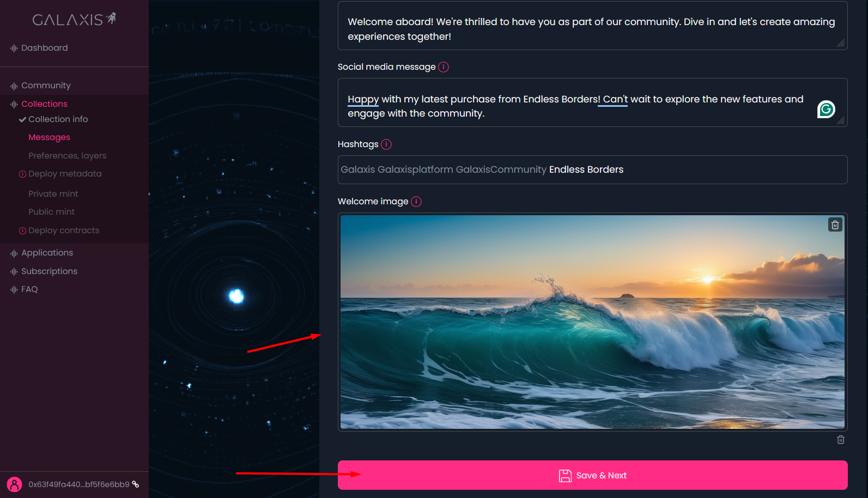Click the trash icon below the welcome image
The width and height of the screenshot is (868, 498).
click(x=841, y=440)
